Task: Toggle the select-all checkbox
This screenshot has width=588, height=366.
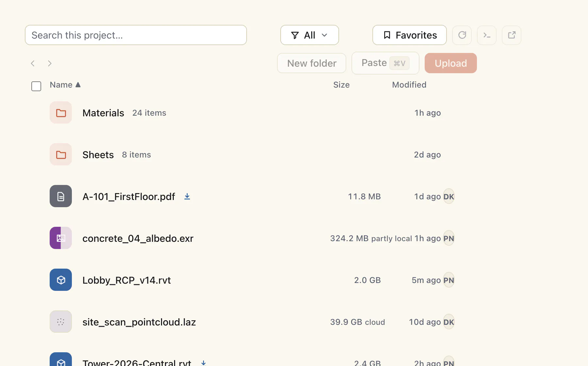Action: pyautogui.click(x=36, y=86)
